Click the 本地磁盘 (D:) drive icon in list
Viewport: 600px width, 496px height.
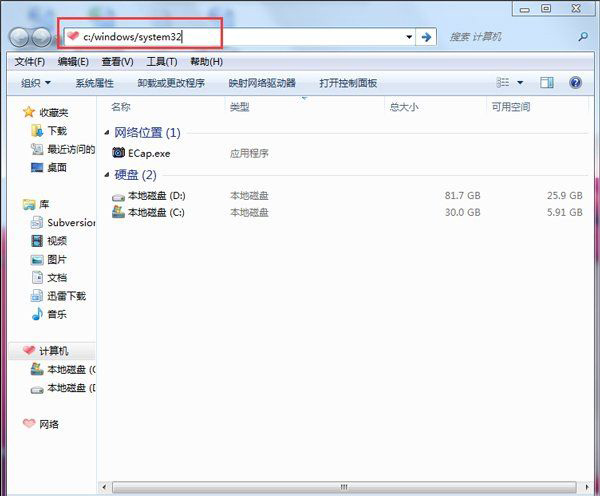click(x=118, y=197)
